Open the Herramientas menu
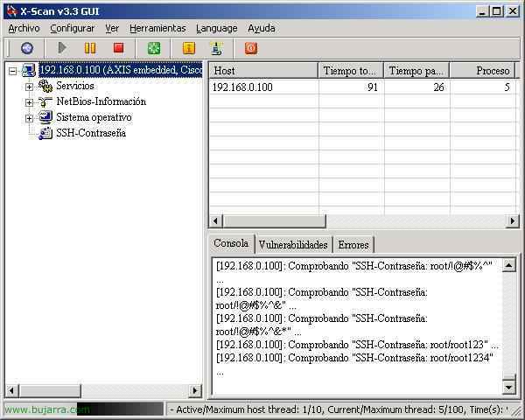This screenshot has width=525, height=420. click(157, 29)
